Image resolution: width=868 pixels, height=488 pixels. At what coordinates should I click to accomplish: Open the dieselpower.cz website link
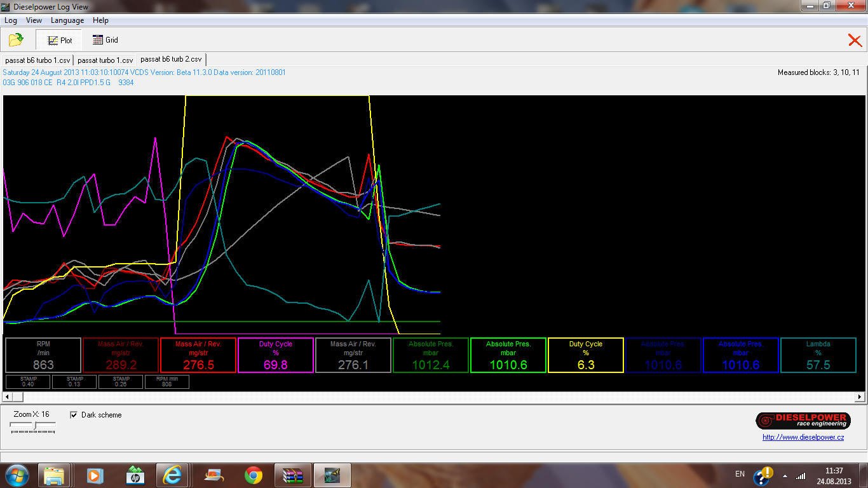tap(803, 437)
